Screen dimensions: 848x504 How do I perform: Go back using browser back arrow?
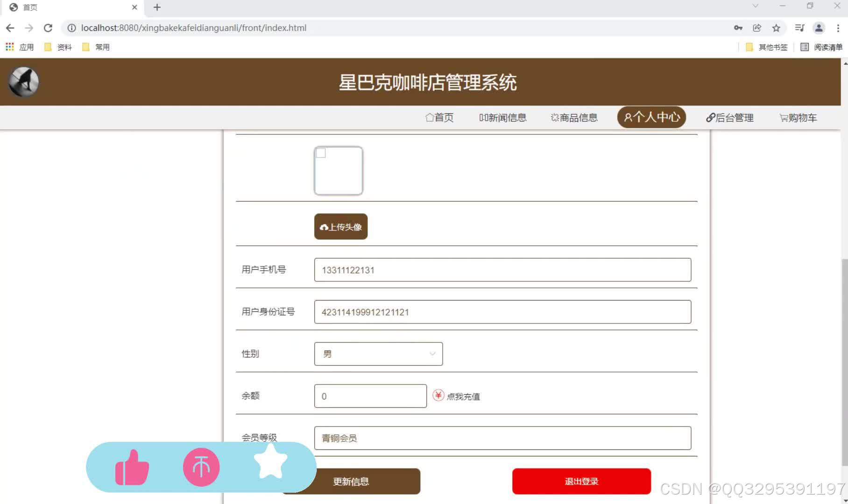pos(10,28)
